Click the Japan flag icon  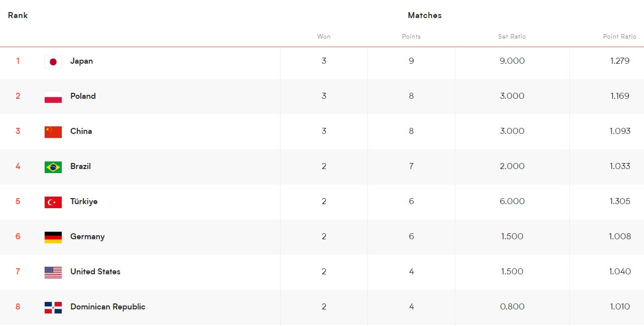(x=53, y=62)
